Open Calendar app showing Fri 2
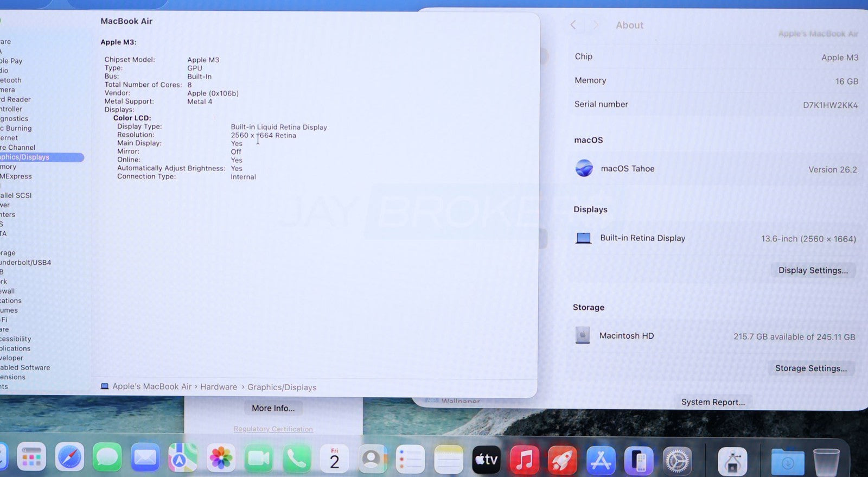The width and height of the screenshot is (868, 477). [x=334, y=459]
